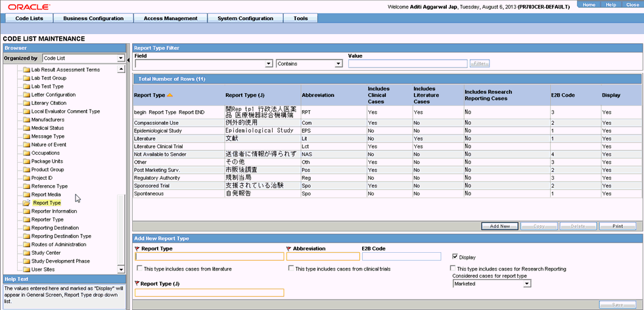Uncheck the Display checkbox
Viewport: 644px width, 310px height.
455,256
